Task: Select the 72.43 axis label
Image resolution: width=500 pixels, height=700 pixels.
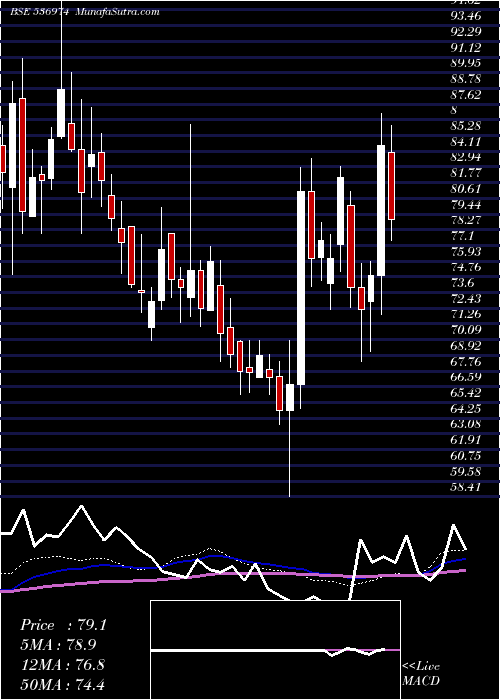Action: click(466, 298)
